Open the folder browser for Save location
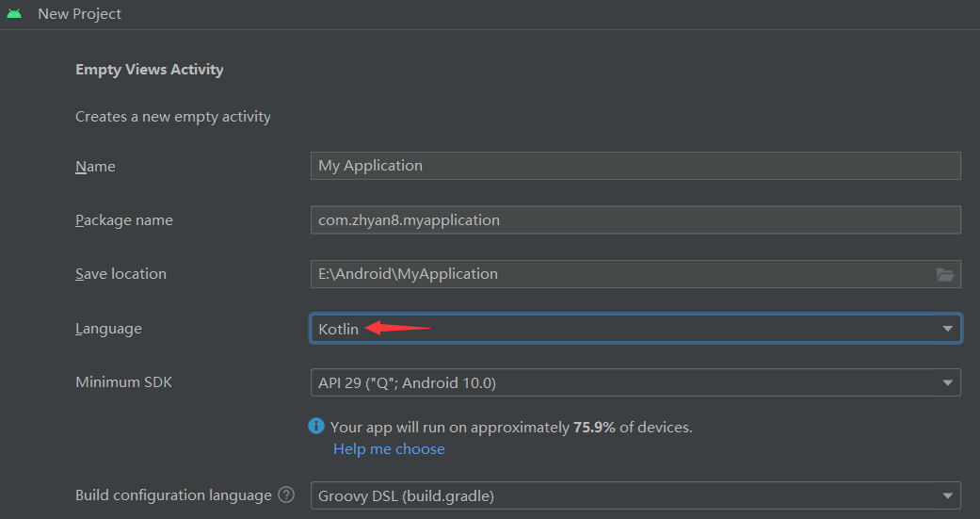980x519 pixels. tap(945, 274)
